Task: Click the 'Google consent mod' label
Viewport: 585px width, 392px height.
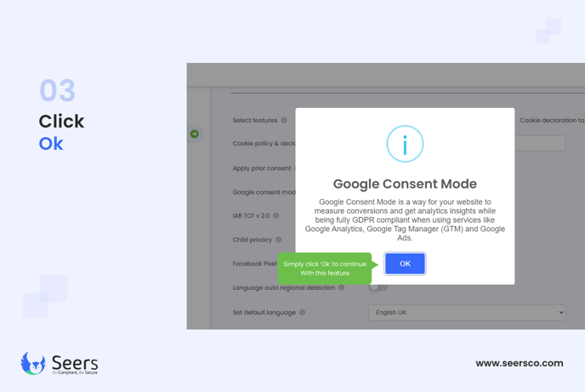Action: [x=264, y=192]
